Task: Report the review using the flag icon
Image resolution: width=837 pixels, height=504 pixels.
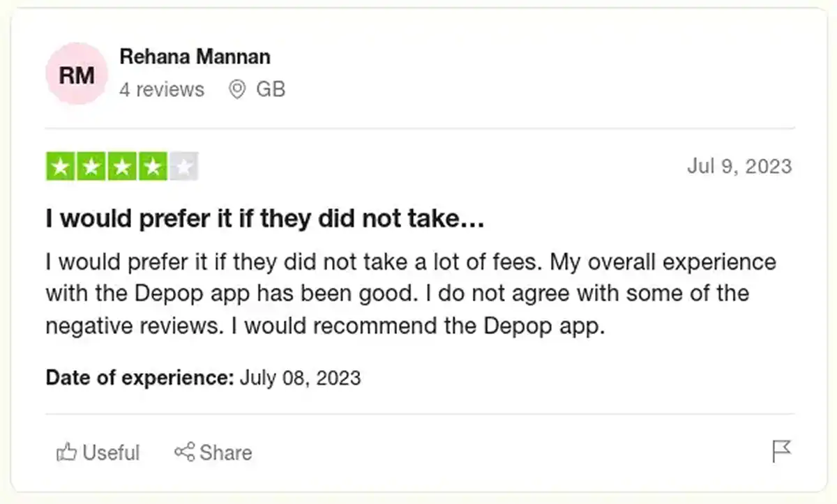Action: pos(783,452)
